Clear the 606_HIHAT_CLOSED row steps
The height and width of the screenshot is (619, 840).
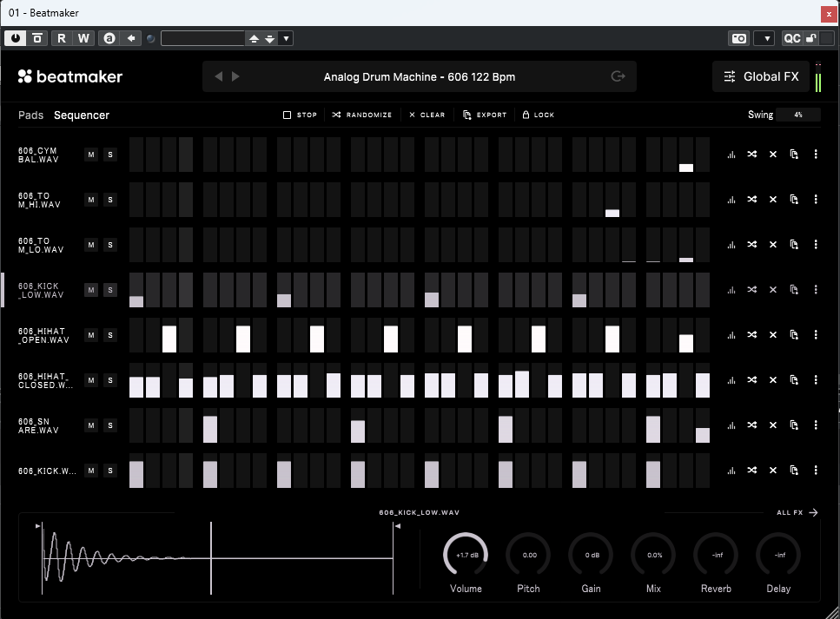coord(773,379)
